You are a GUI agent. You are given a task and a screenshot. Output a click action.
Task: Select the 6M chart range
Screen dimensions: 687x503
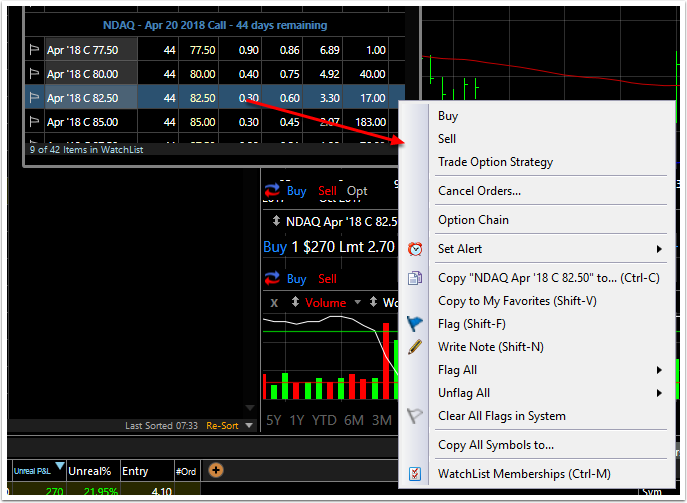click(x=354, y=420)
